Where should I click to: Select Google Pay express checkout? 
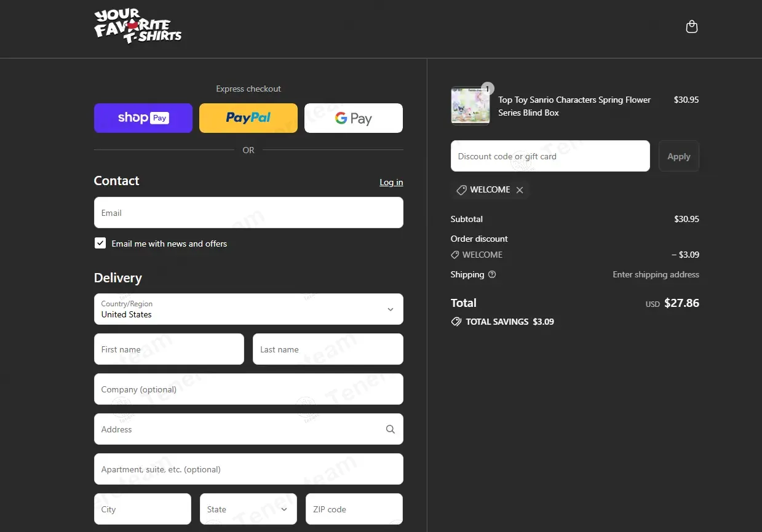tap(354, 118)
